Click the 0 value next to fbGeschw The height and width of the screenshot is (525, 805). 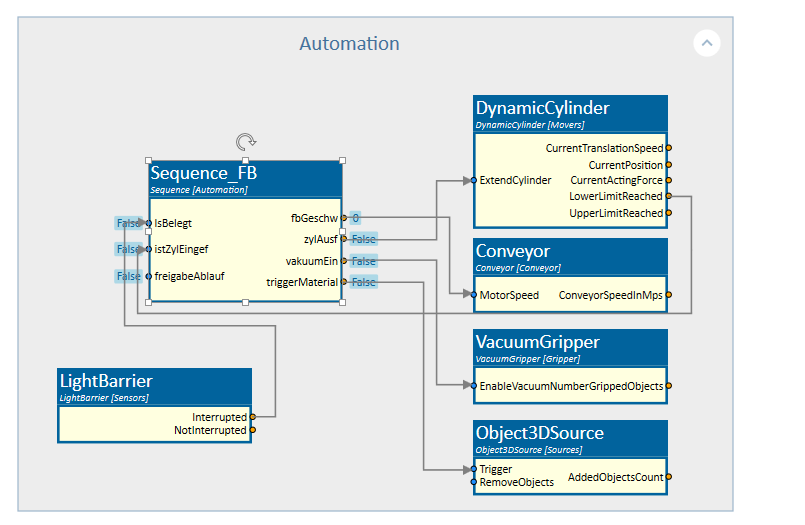(355, 218)
